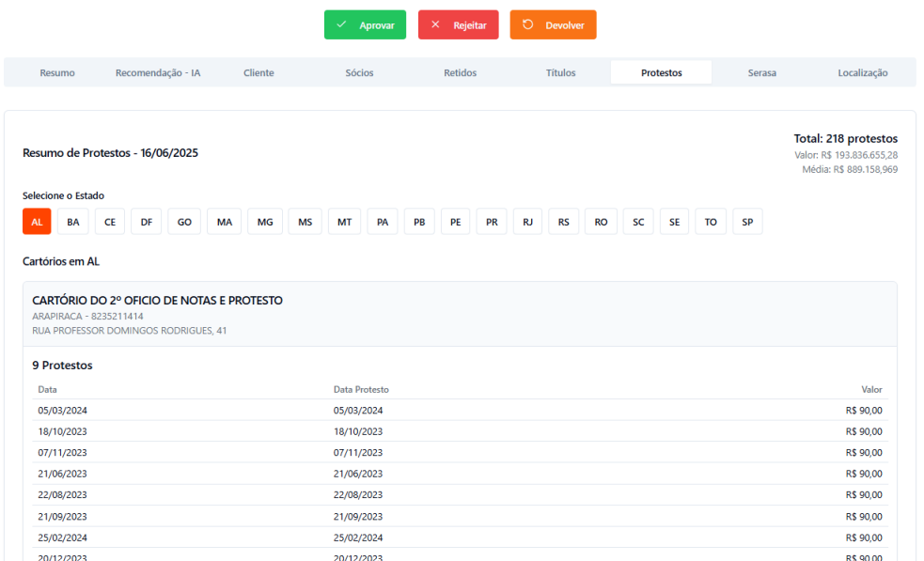924x561 pixels.
Task: Click the Cartório do 2º Oficio header
Action: 157,301
